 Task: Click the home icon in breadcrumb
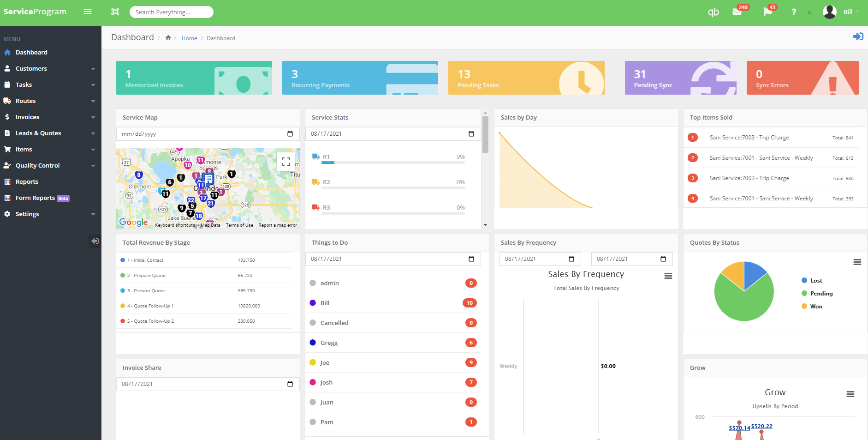pos(168,38)
